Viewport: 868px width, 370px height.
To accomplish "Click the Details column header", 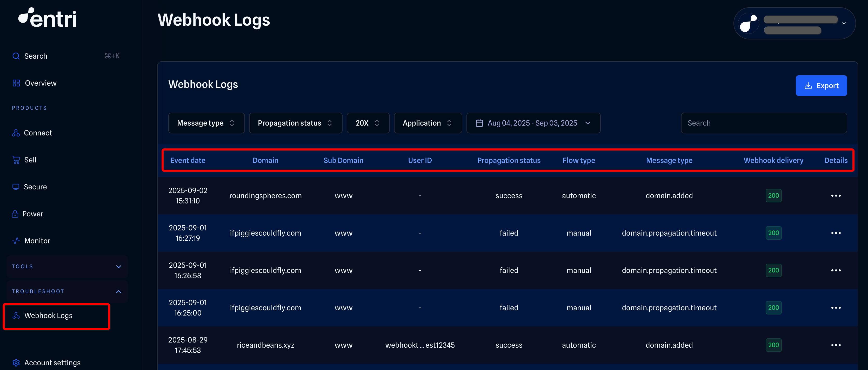I will pyautogui.click(x=836, y=160).
